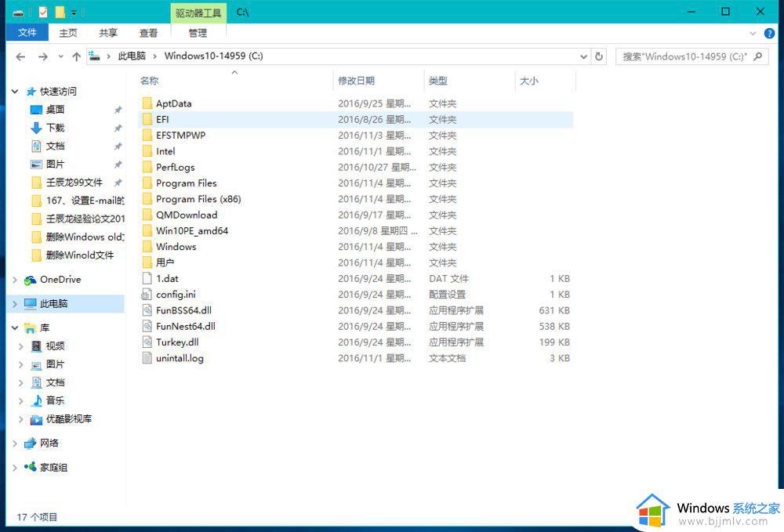784x532 pixels.
Task: Click the DAT 文件 type cell
Action: (x=449, y=279)
